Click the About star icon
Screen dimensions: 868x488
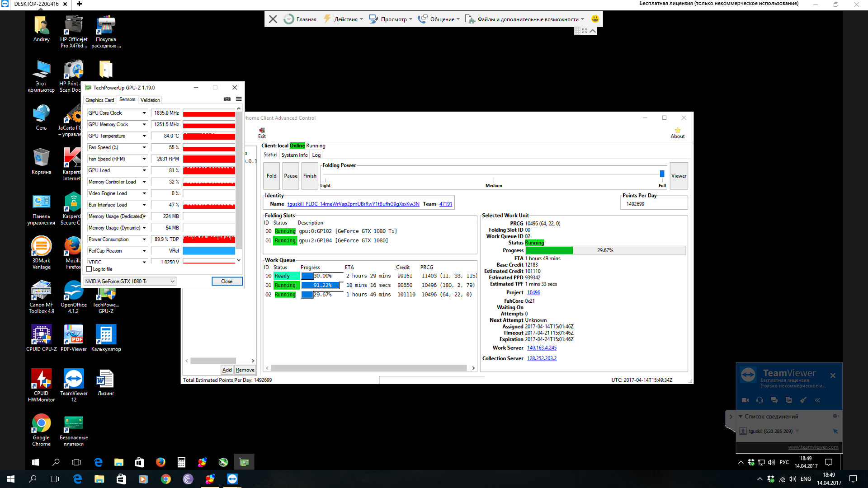point(677,131)
